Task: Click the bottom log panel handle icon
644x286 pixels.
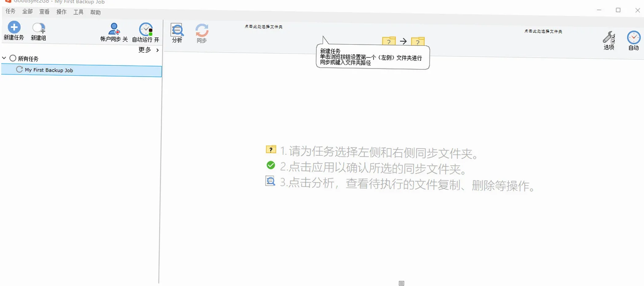Action: [x=401, y=283]
